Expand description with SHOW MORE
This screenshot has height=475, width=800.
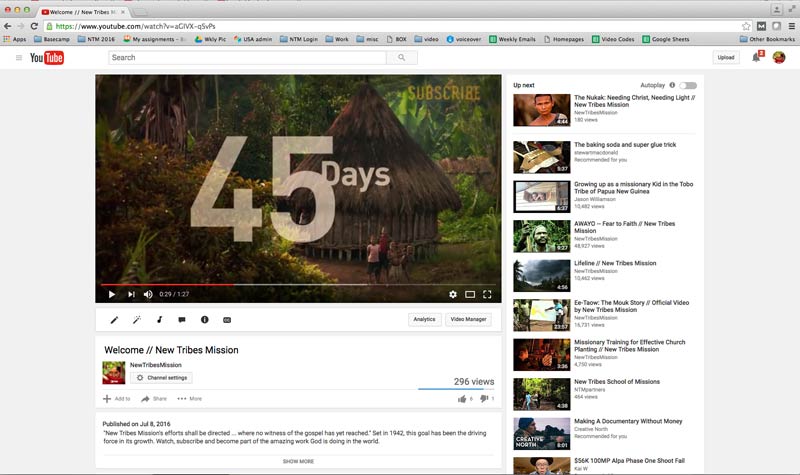(x=298, y=461)
